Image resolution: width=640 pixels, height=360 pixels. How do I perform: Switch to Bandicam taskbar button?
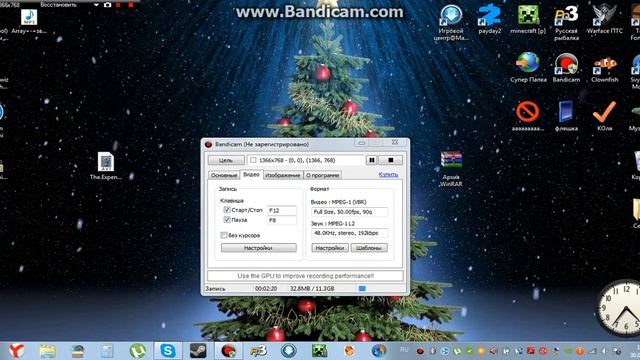pyautogui.click(x=228, y=351)
